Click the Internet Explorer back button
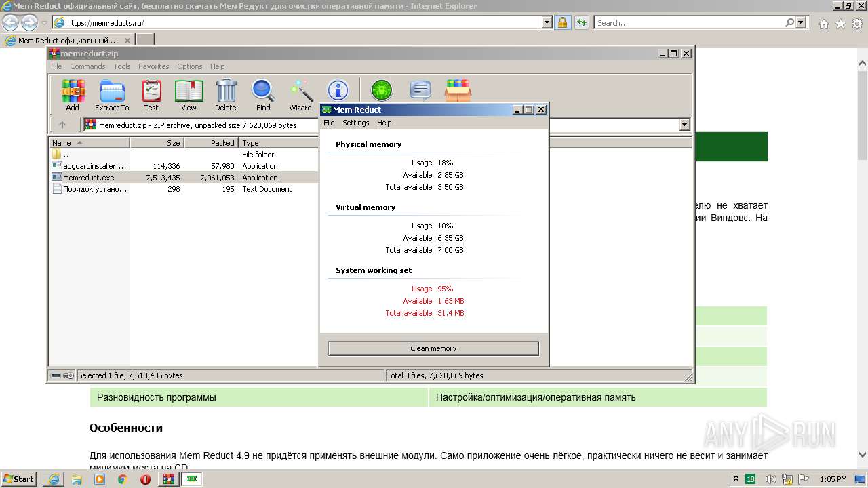Screen dimensions: 868x488 tap(11, 23)
